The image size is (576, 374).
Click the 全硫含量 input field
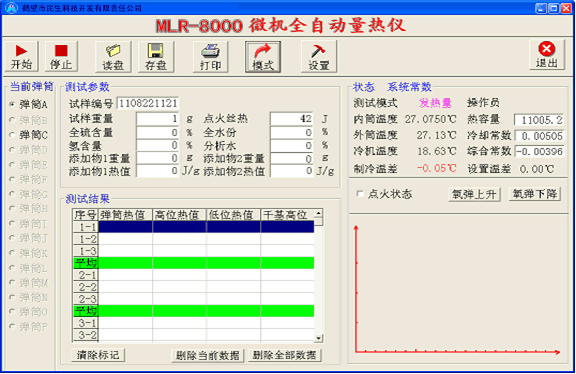[x=158, y=132]
